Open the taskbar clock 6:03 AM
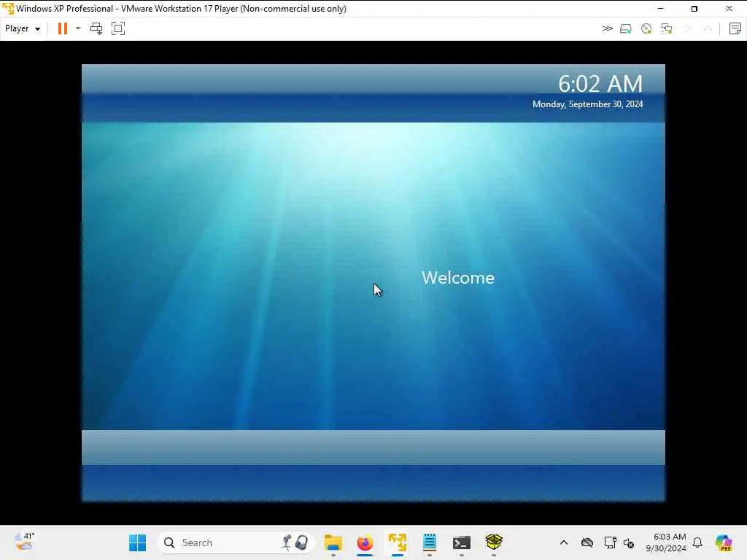The width and height of the screenshot is (747, 560). pyautogui.click(x=666, y=542)
